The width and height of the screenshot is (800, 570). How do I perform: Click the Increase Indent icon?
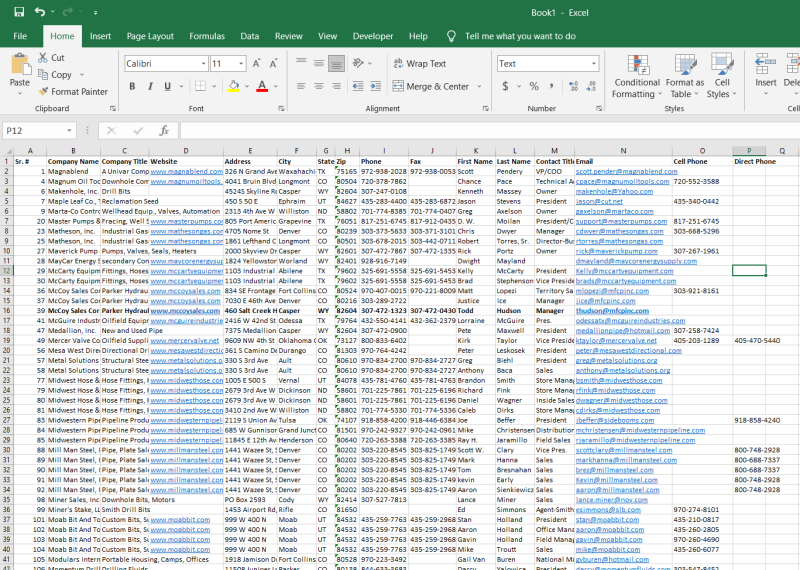376,87
